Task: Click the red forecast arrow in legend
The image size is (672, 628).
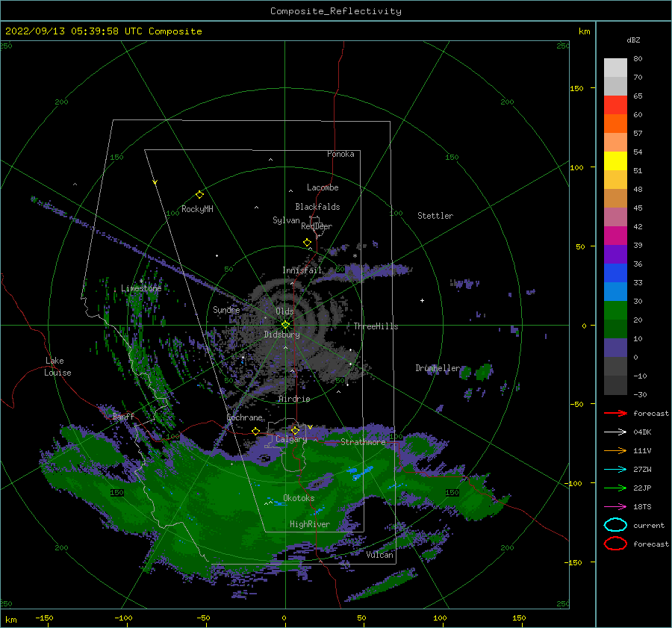Action: (x=615, y=413)
